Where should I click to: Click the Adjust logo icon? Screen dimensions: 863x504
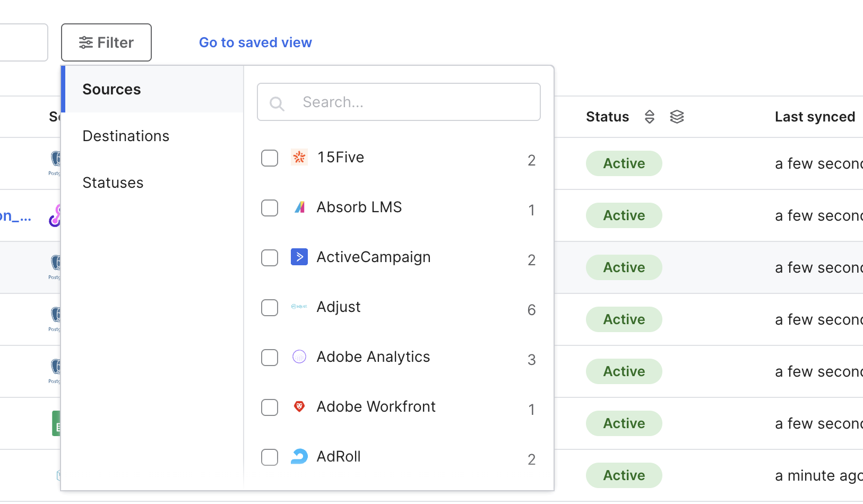(299, 307)
